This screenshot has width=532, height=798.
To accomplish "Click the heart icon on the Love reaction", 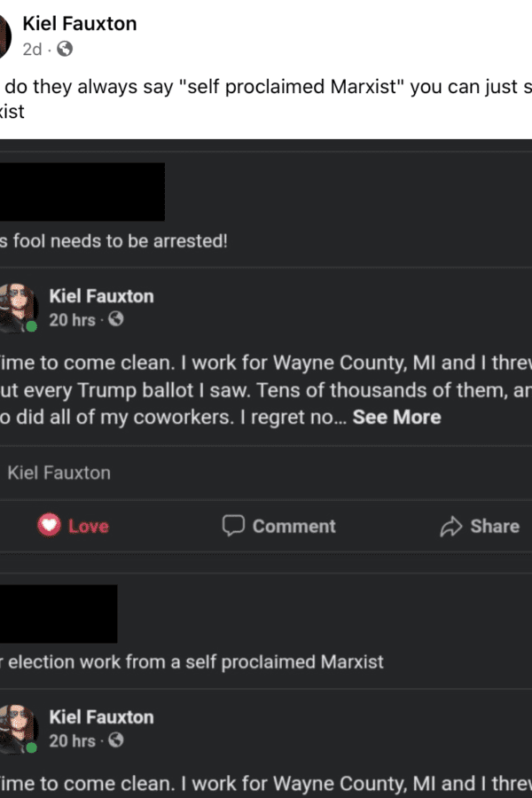I will [48, 526].
